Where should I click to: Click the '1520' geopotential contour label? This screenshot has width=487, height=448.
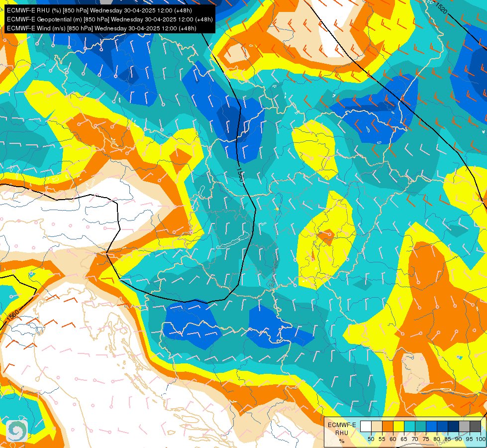click(x=441, y=8)
